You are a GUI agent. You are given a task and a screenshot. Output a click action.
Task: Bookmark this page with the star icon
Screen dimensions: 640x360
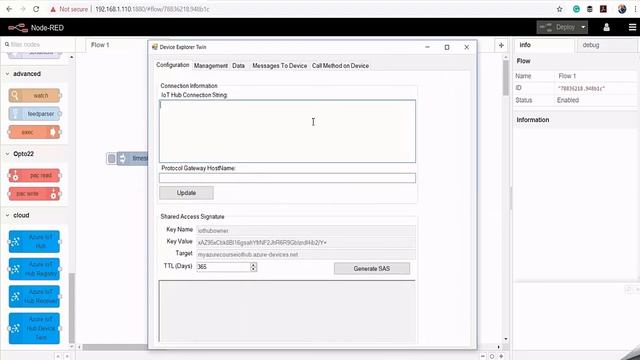tap(560, 9)
